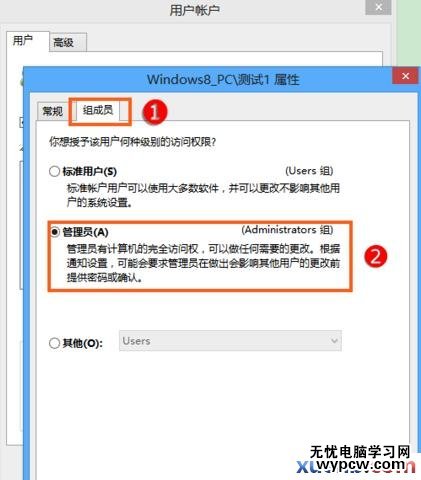Click the (Users 组) label

click(309, 171)
